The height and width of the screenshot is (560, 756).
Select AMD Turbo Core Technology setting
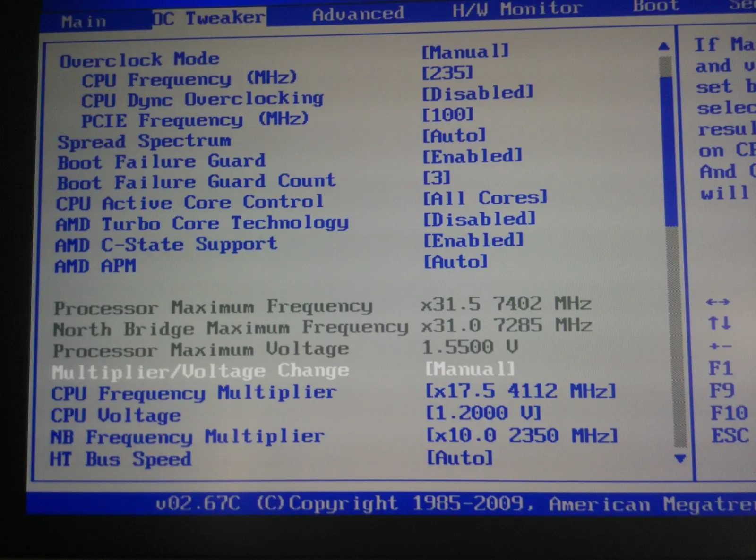(x=202, y=223)
